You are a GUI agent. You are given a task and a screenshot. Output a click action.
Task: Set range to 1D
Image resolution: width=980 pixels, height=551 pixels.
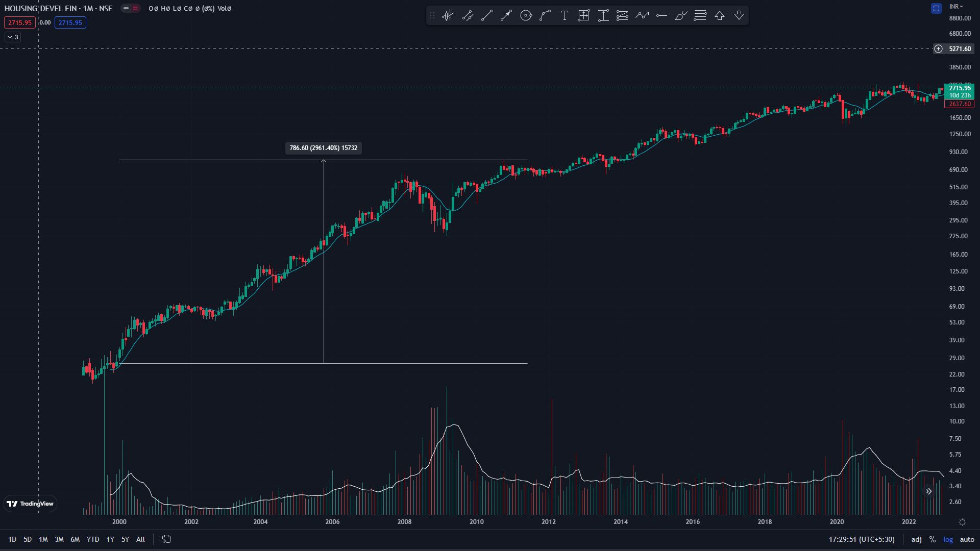pos(12,539)
